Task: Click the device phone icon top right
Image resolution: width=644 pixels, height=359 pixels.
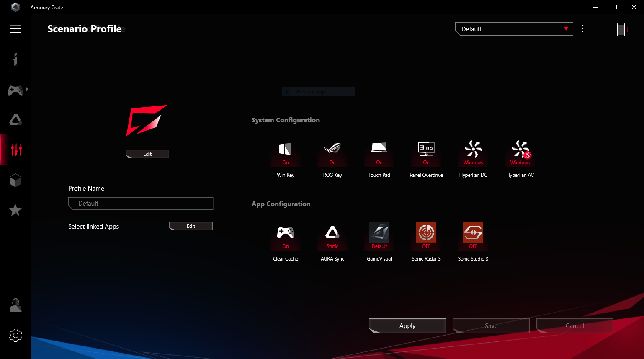Action: point(621,29)
